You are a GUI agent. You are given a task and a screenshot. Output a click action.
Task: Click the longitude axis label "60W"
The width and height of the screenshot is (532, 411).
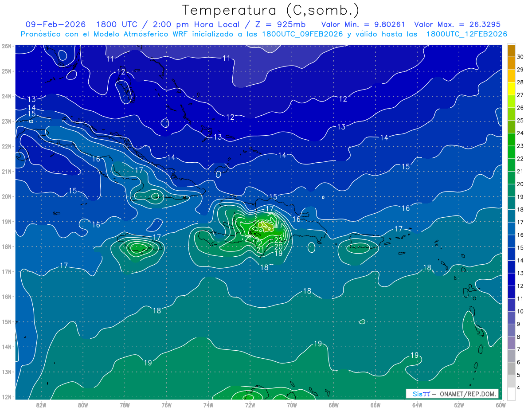point(501,405)
